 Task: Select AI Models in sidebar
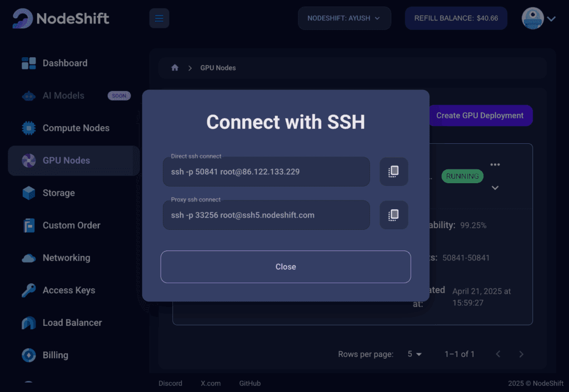(63, 96)
